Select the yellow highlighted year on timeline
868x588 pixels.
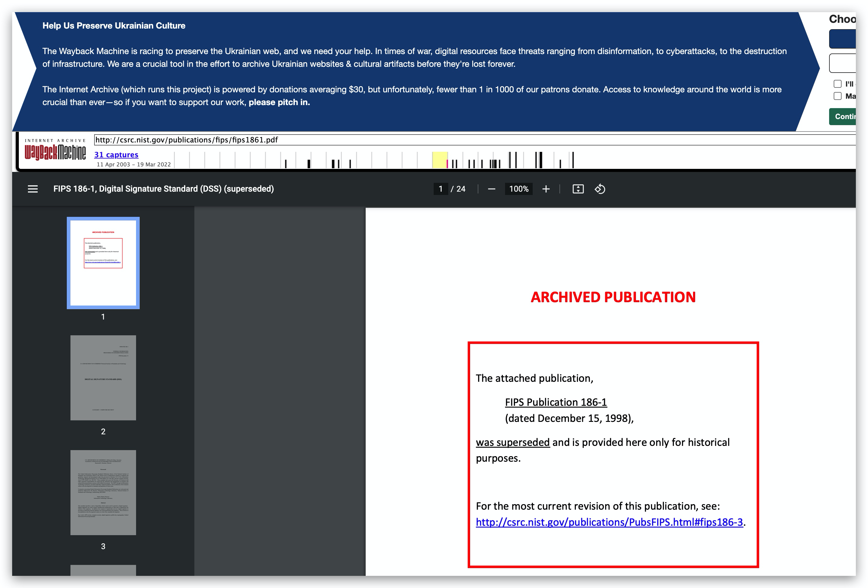[x=439, y=160]
